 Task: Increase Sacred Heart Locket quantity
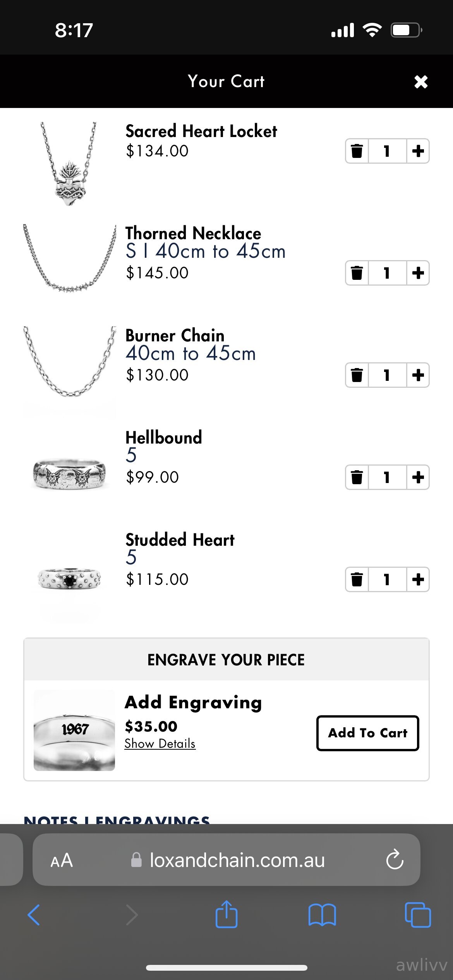point(418,151)
